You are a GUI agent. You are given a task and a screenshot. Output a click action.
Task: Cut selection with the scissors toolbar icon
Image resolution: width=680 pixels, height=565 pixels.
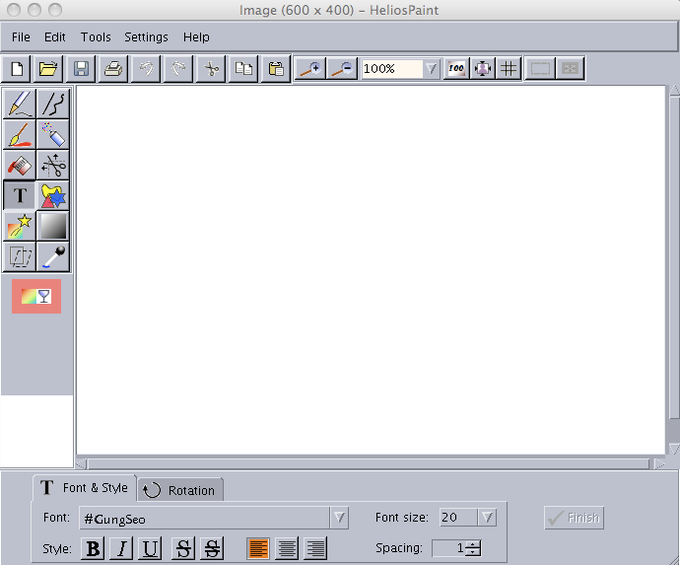(211, 69)
